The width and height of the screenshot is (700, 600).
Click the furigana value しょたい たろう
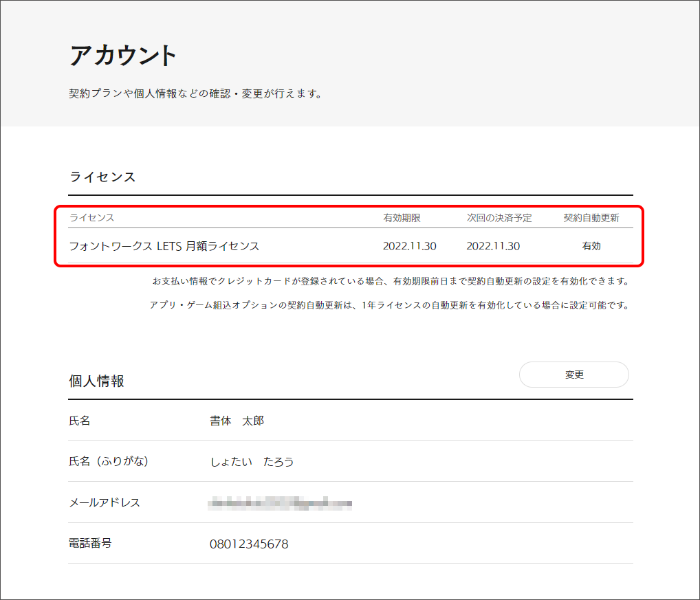pos(252,462)
